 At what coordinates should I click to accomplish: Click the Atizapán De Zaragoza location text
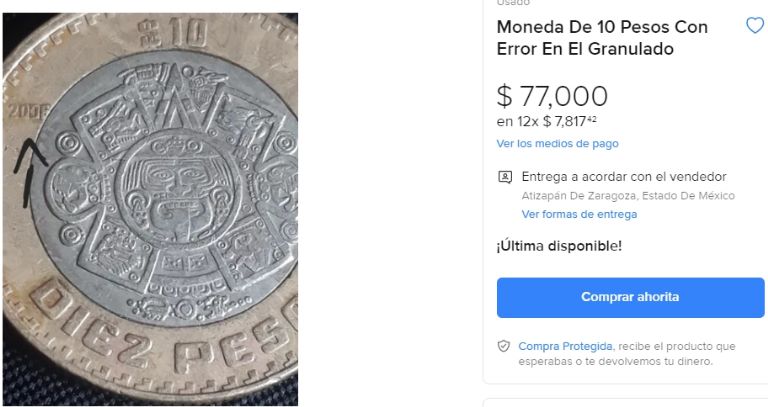pos(628,196)
